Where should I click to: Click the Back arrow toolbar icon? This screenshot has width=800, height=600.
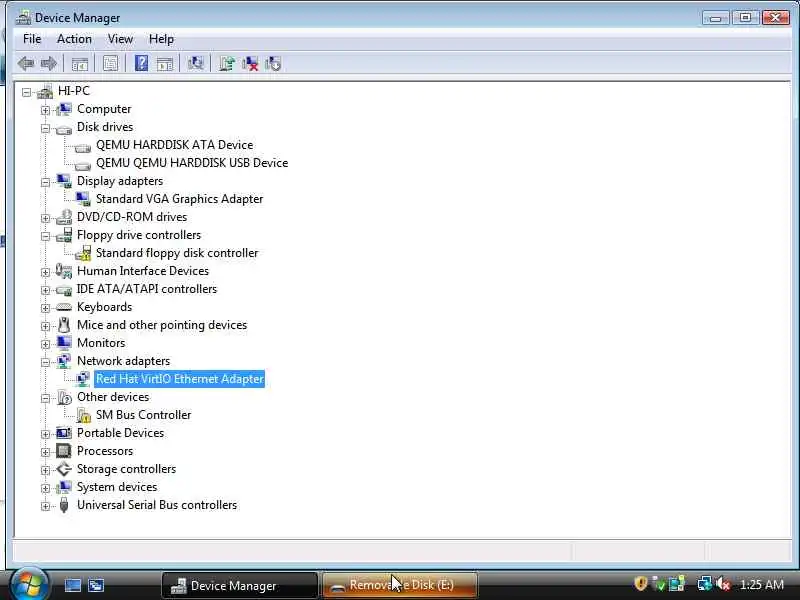[x=26, y=64]
